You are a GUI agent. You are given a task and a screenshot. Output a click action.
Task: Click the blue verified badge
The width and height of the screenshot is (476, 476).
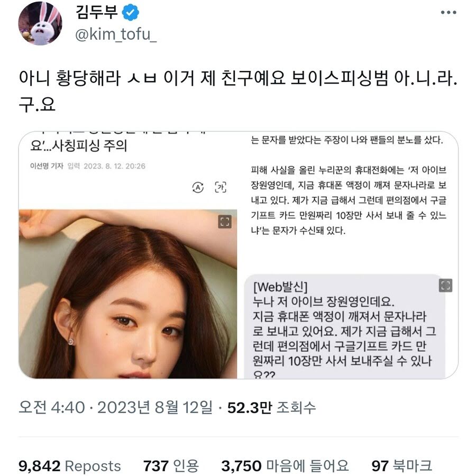click(131, 13)
